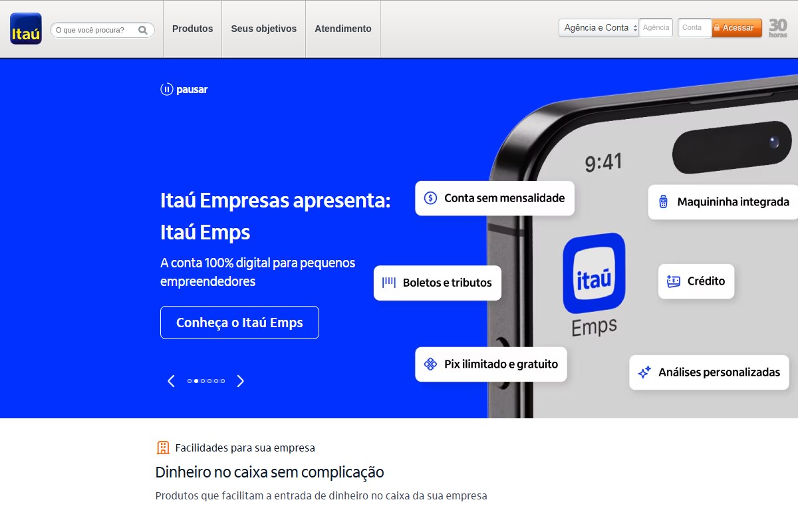Open the Atendimento menu
The width and height of the screenshot is (798, 532).
pyautogui.click(x=343, y=29)
